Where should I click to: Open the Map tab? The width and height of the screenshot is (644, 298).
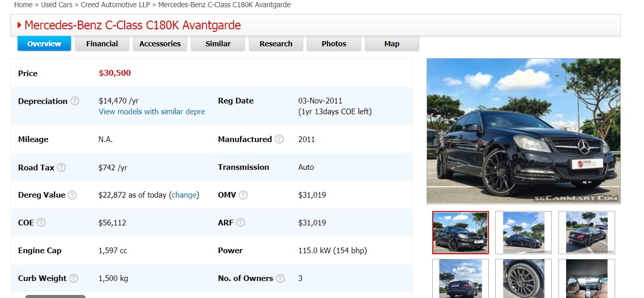click(392, 44)
